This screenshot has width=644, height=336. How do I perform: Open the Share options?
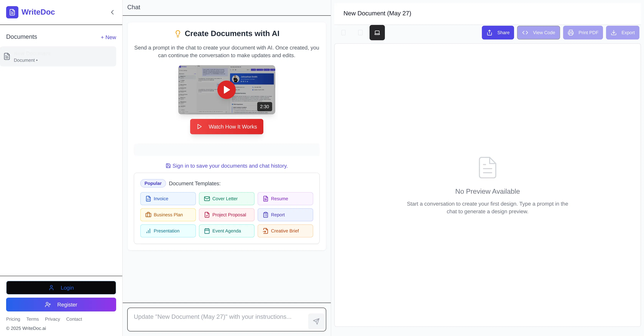click(x=498, y=33)
